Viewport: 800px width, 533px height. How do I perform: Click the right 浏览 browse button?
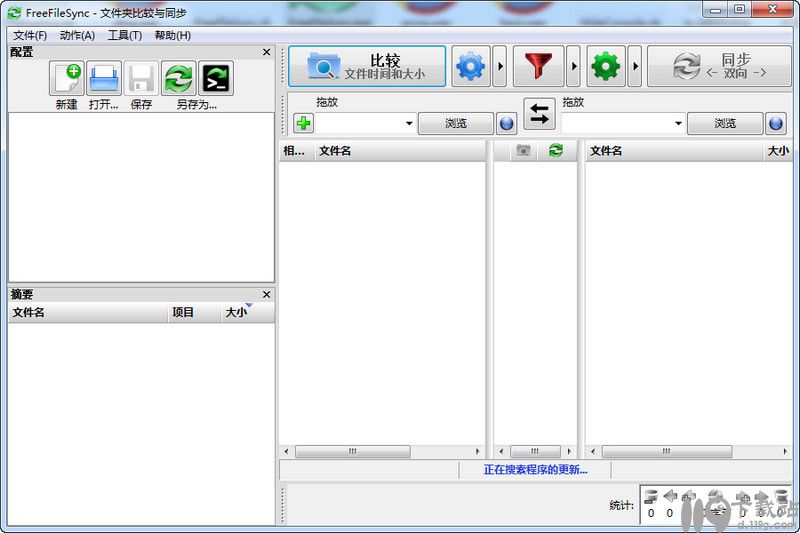725,123
